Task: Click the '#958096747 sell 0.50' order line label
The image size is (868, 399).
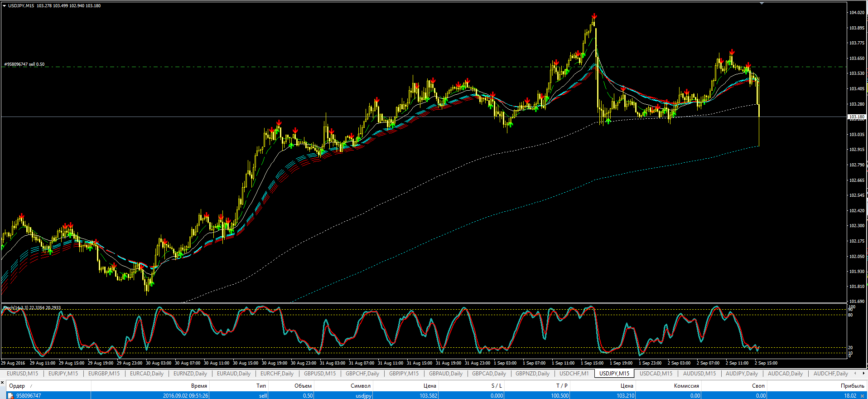Action: 24,64
